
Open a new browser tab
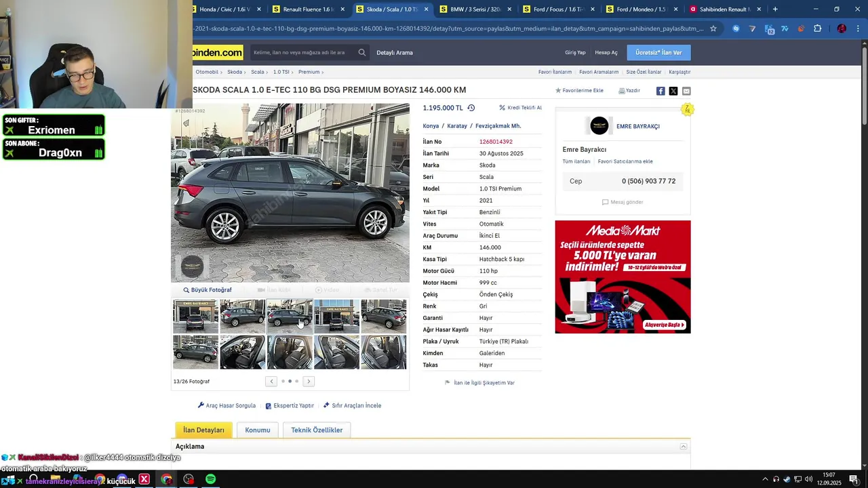tap(775, 9)
